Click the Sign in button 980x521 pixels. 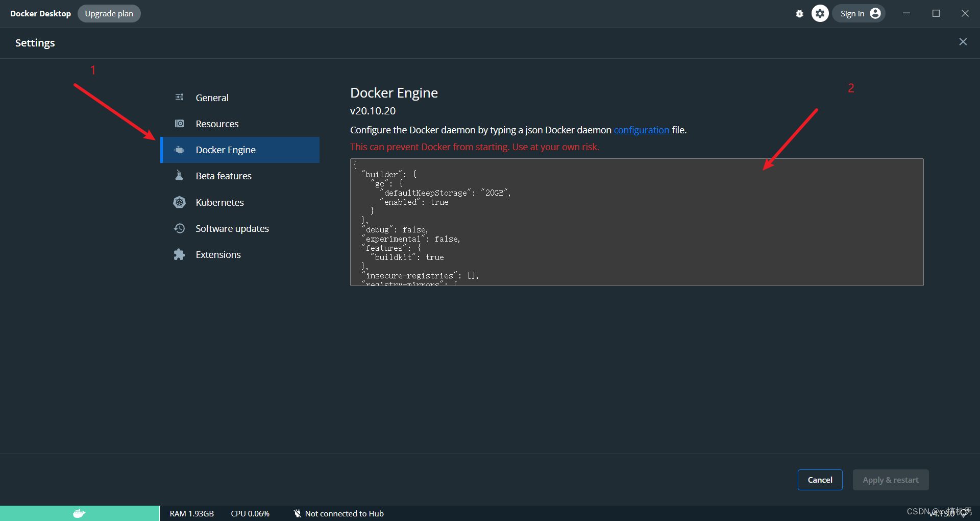tap(860, 14)
